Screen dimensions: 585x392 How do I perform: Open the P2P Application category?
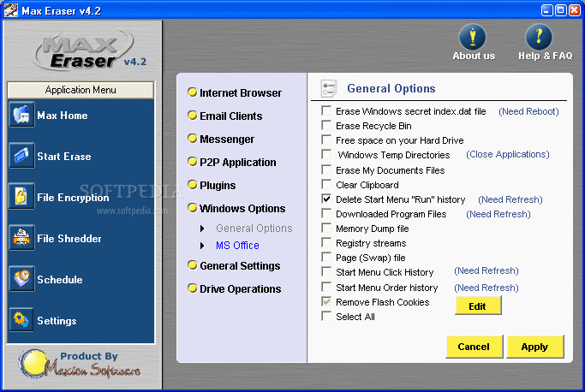(238, 163)
